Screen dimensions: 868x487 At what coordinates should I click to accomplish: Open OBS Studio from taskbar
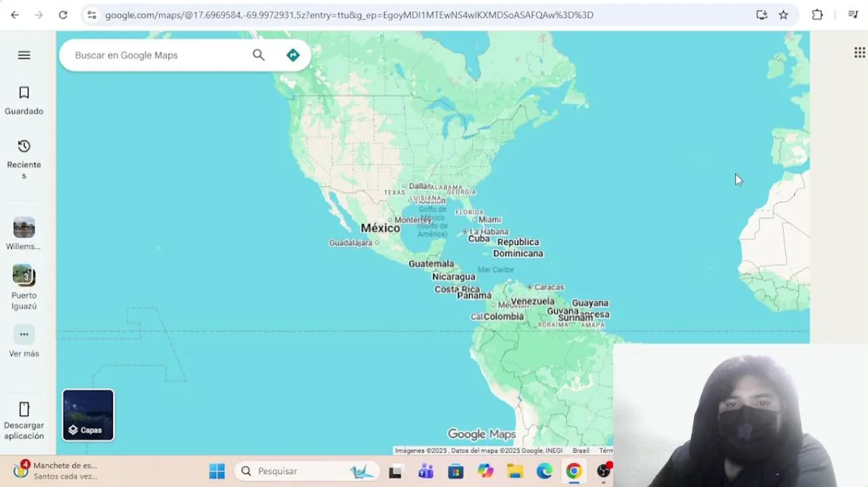click(604, 471)
